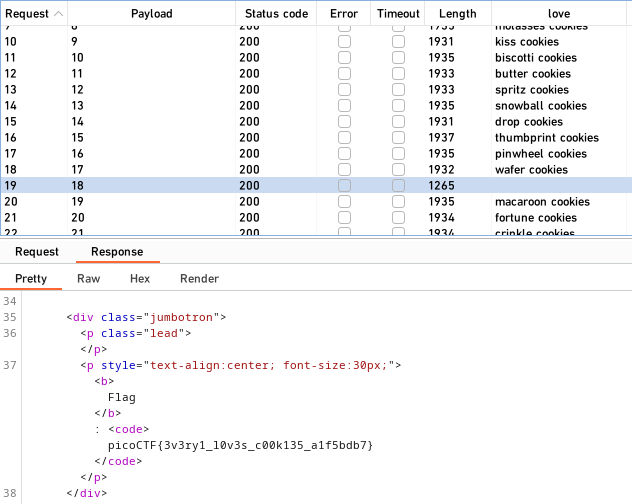
Task: Click the 'Flag' text in response body
Action: pyautogui.click(x=122, y=398)
